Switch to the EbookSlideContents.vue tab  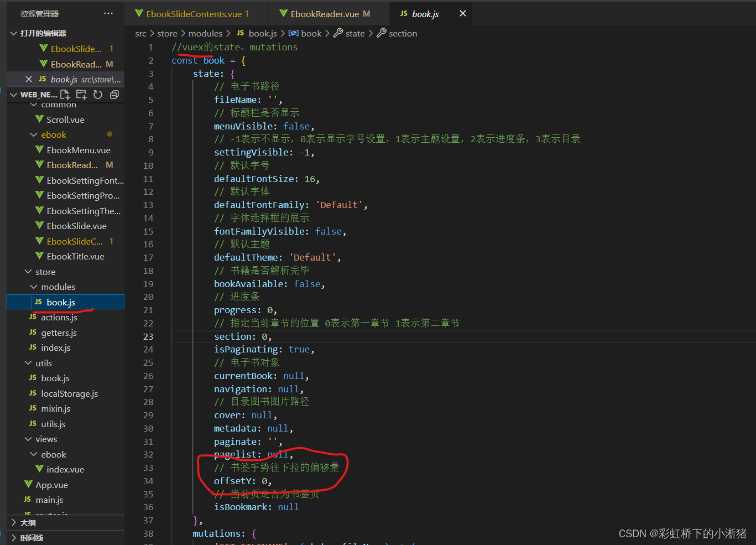(x=196, y=13)
